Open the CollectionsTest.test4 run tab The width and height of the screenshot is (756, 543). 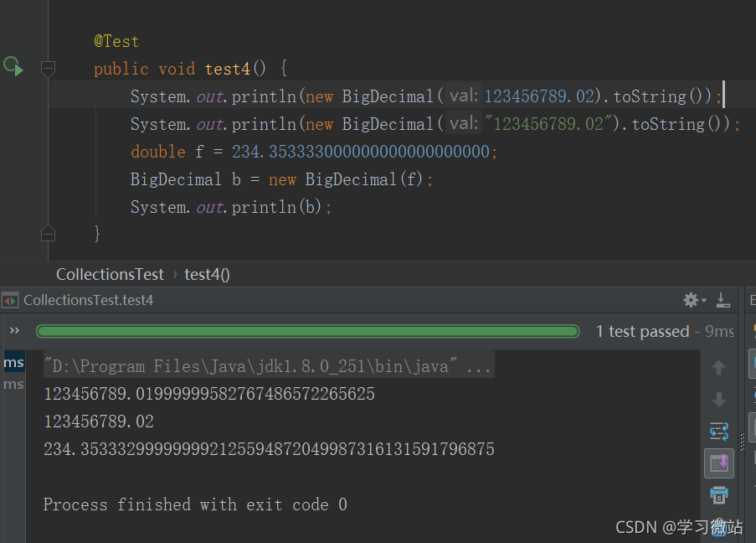click(88, 300)
